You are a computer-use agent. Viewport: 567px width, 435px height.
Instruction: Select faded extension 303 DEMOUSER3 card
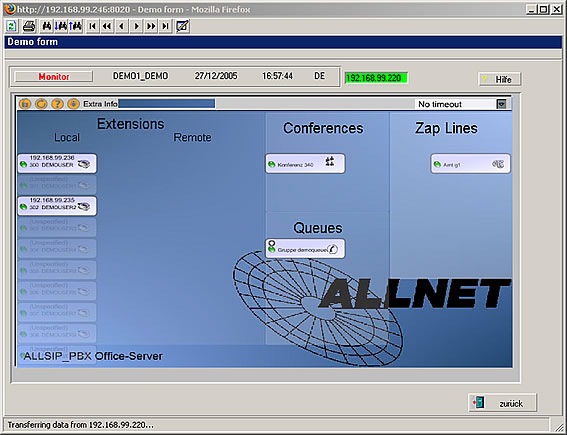click(57, 227)
